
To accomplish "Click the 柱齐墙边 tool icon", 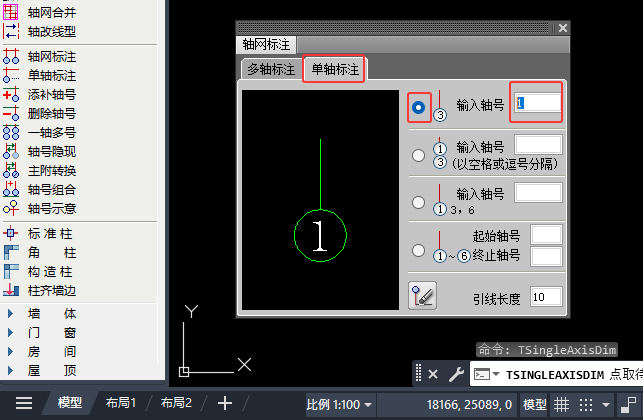I will pos(11,291).
